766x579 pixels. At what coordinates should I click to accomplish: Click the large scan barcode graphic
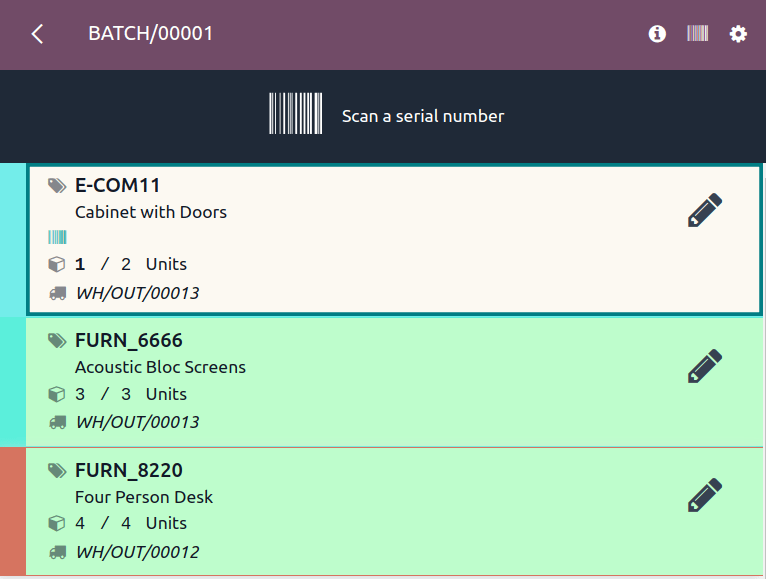pyautogui.click(x=296, y=114)
